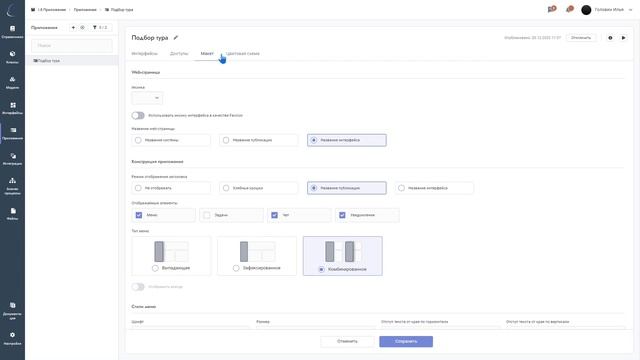Choose Название публикации for header display mode
The height and width of the screenshot is (360, 640).
[x=347, y=188]
